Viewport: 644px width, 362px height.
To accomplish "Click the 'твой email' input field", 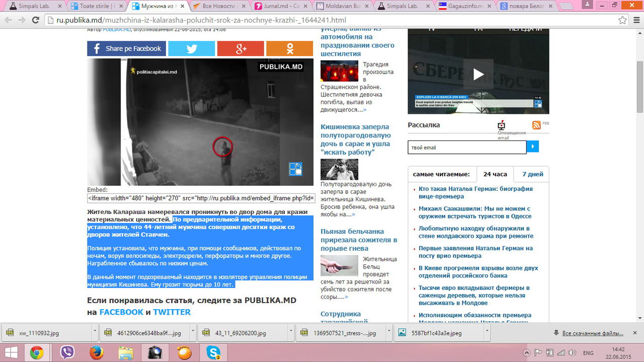I will coord(467,147).
